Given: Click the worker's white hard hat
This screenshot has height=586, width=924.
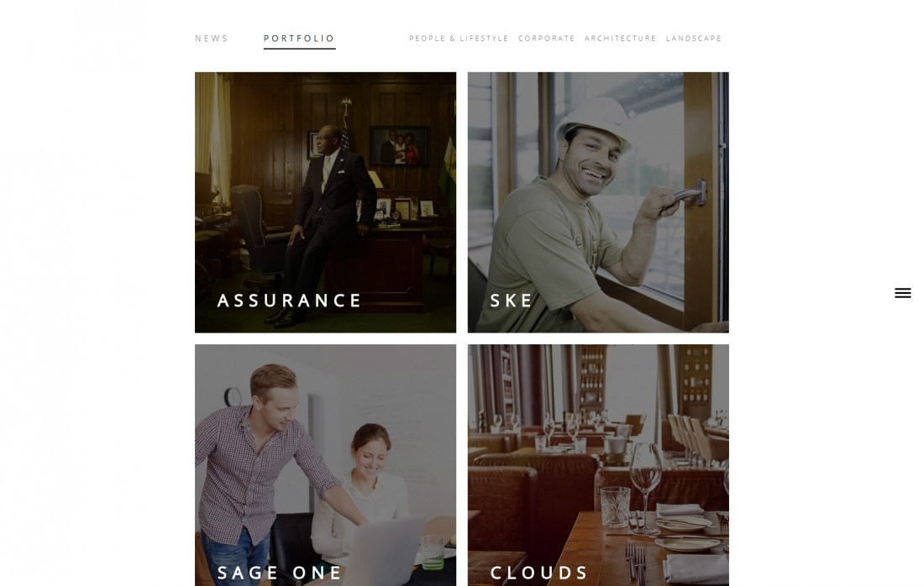Looking at the screenshot, I should (594, 123).
